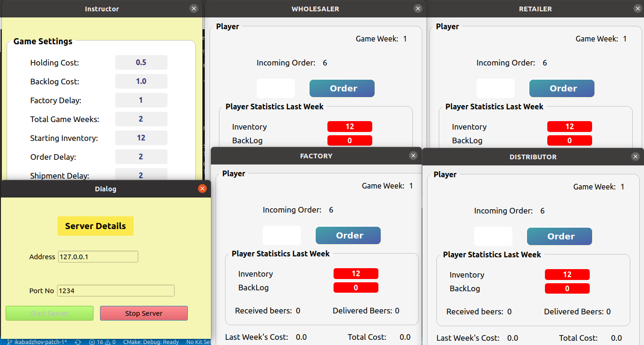Click Game Week text in Retailer window
Viewport: 644px width, 345px height.
tap(597, 39)
